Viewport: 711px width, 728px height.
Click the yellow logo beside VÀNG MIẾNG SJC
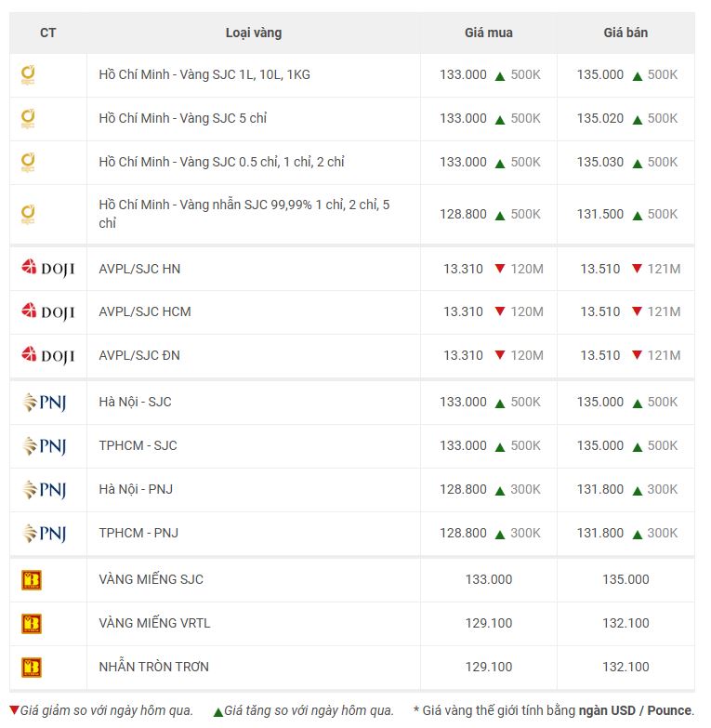[x=32, y=580]
